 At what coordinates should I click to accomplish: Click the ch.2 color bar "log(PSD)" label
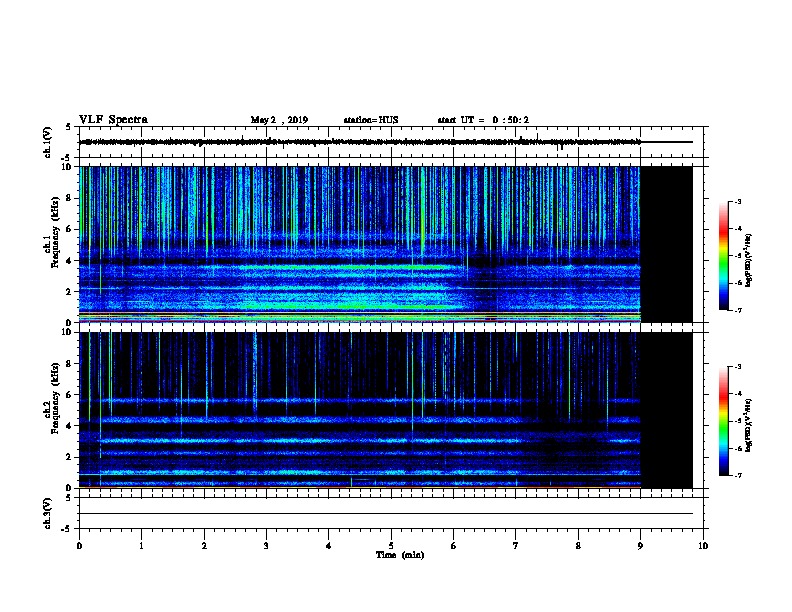click(749, 426)
